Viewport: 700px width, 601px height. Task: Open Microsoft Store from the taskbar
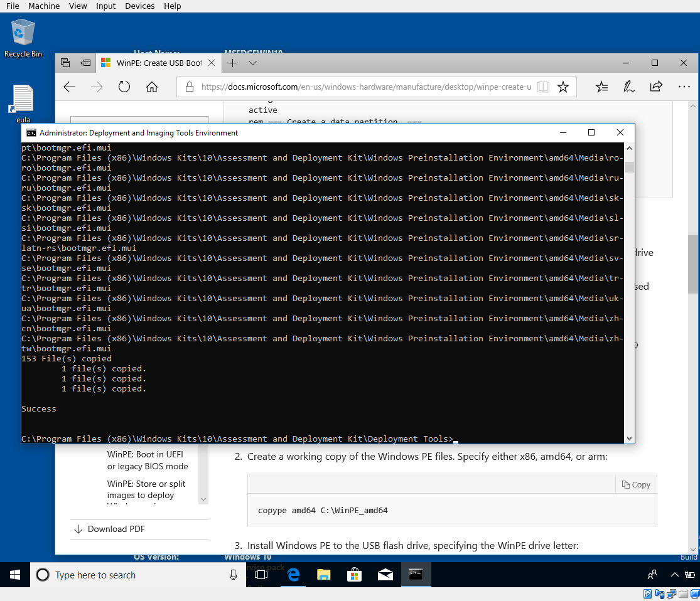[355, 575]
